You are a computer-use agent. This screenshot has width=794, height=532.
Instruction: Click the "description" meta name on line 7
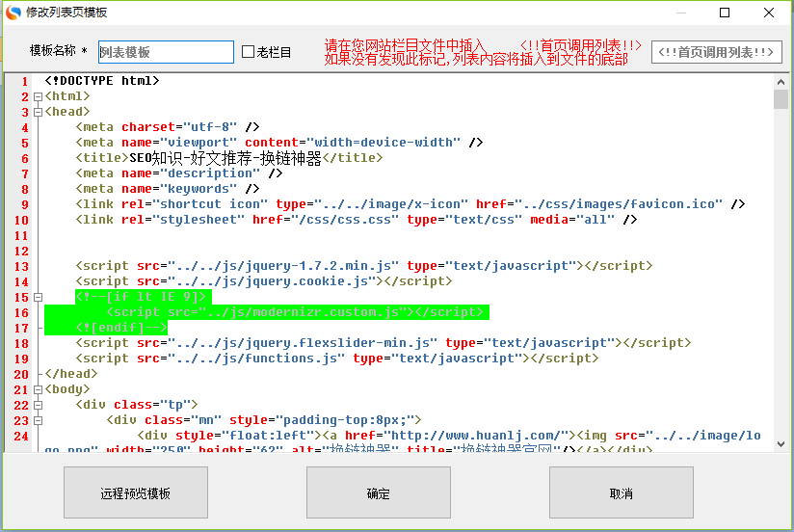tap(210, 173)
